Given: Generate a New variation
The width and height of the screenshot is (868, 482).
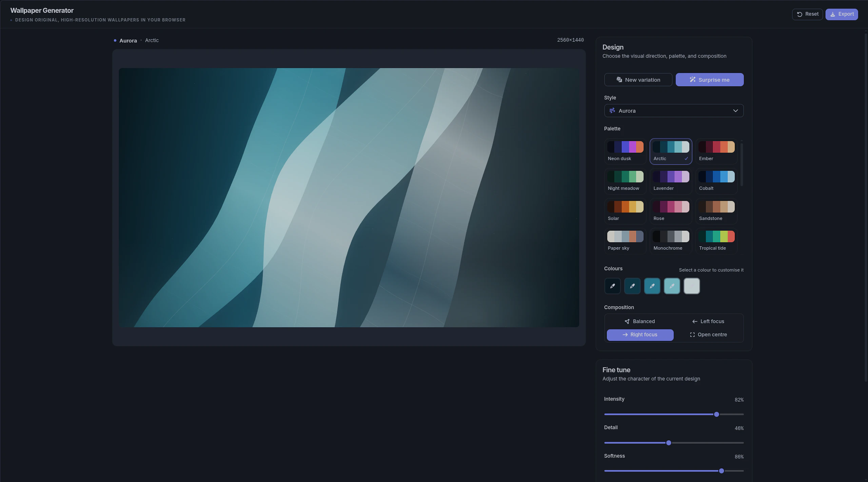Looking at the screenshot, I should [638, 80].
